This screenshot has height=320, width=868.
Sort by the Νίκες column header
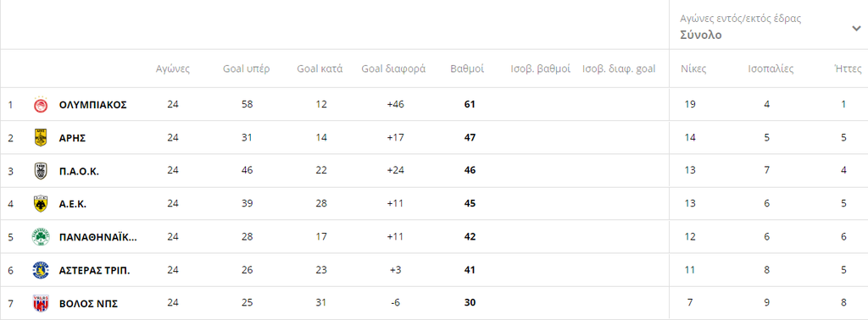coord(693,69)
